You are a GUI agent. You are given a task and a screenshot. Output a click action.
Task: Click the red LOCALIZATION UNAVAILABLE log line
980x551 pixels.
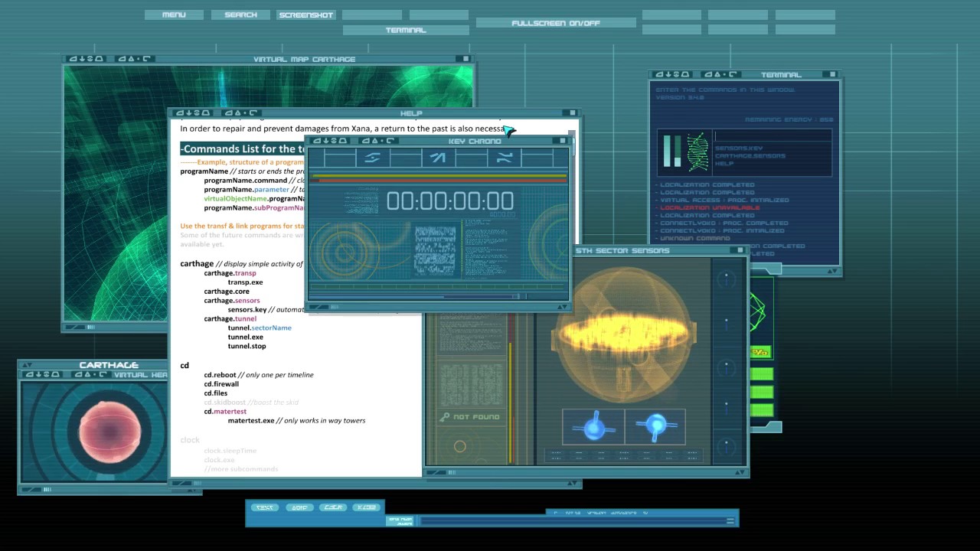click(710, 207)
